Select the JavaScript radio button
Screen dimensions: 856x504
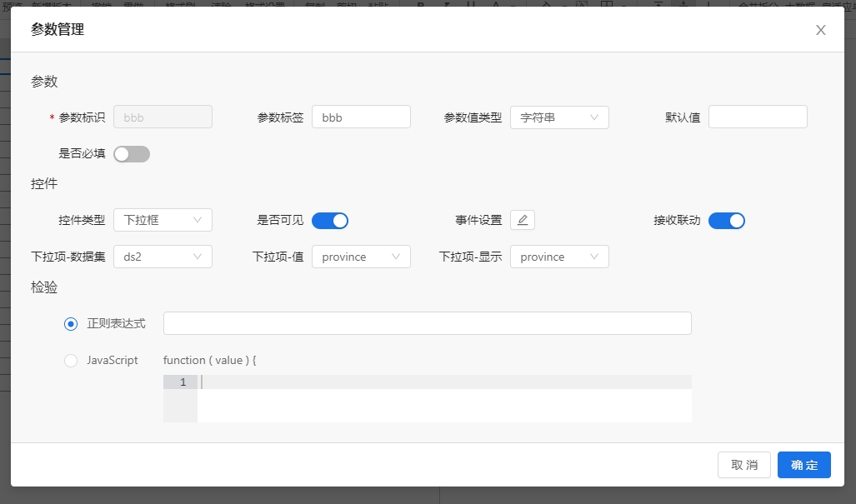pyautogui.click(x=71, y=361)
